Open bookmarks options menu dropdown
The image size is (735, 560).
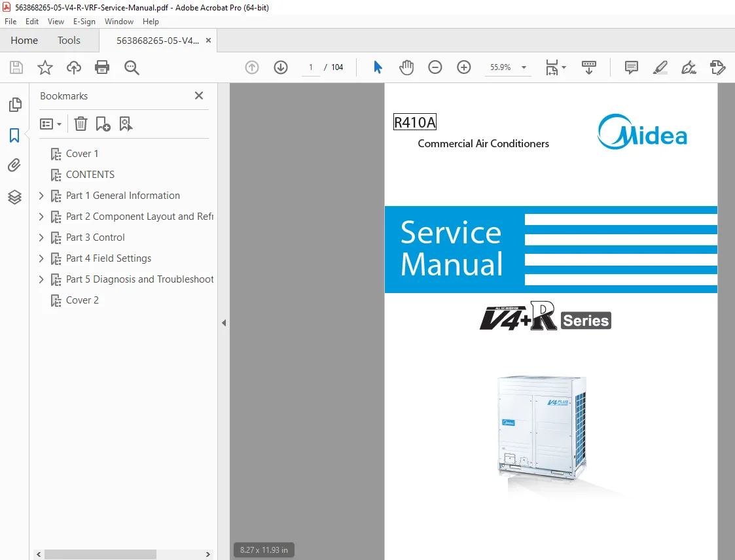tap(50, 124)
